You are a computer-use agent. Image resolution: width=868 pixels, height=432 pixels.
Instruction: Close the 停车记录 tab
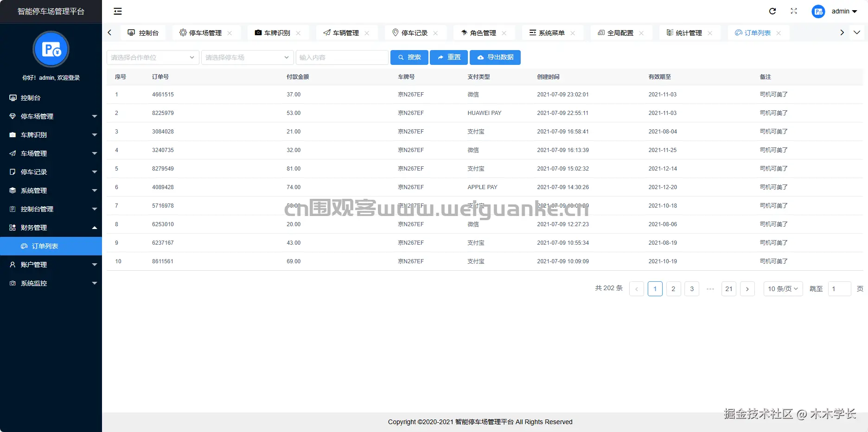435,33
